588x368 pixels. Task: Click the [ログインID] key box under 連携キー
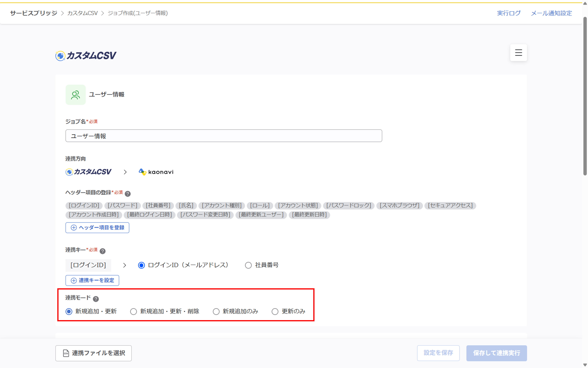coord(88,265)
